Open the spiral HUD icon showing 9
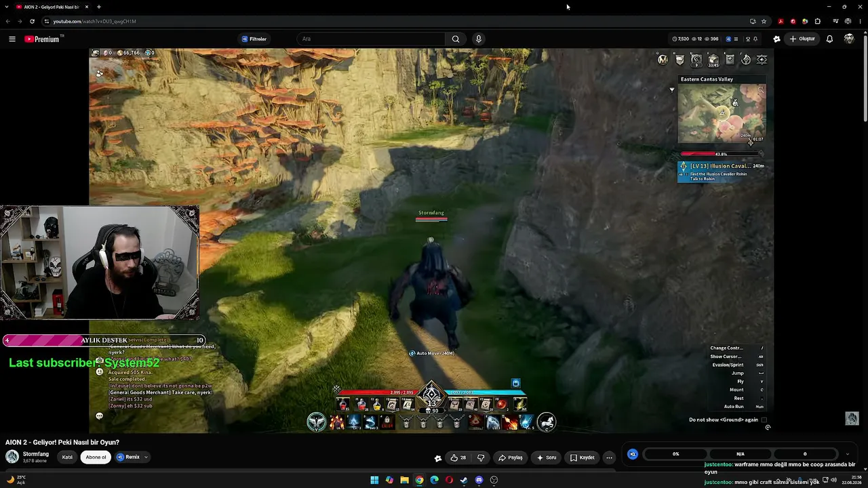Image resolution: width=868 pixels, height=488 pixels. pyautogui.click(x=696, y=60)
